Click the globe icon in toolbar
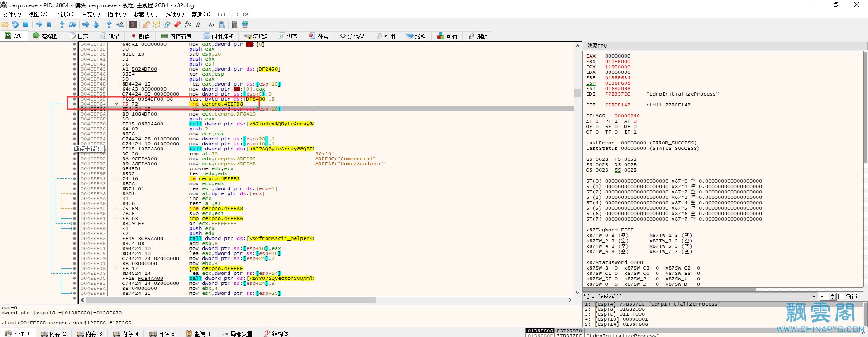868x337 pixels. (x=245, y=24)
